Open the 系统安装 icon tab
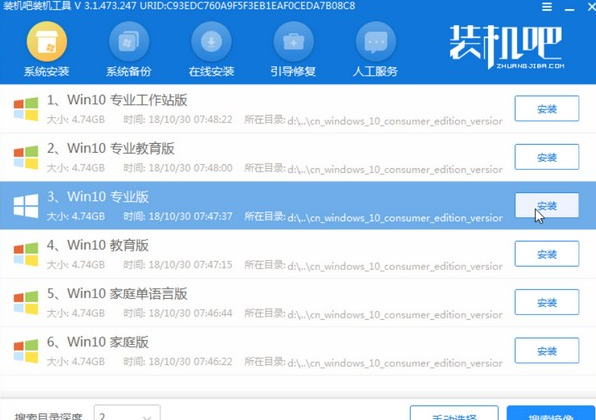Screen dimensions: 596x420 [47, 42]
